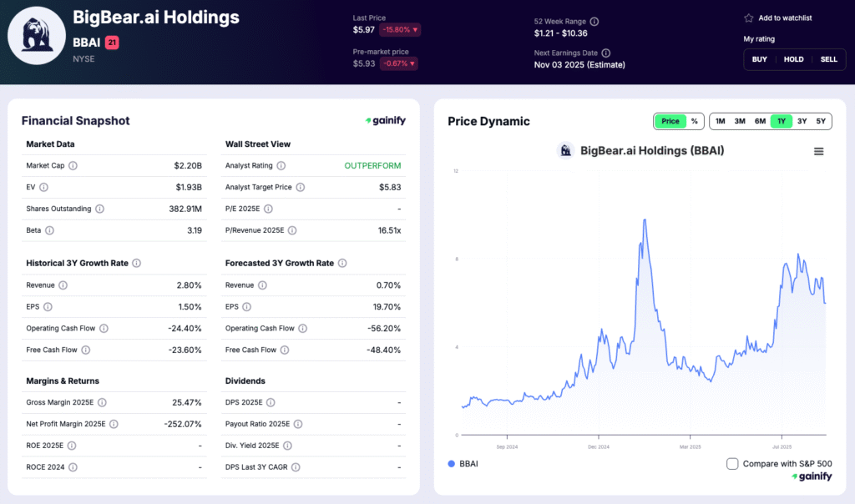Click the info icon next to Net Profit Margin 2025E
The width and height of the screenshot is (855, 504).
pyautogui.click(x=114, y=424)
